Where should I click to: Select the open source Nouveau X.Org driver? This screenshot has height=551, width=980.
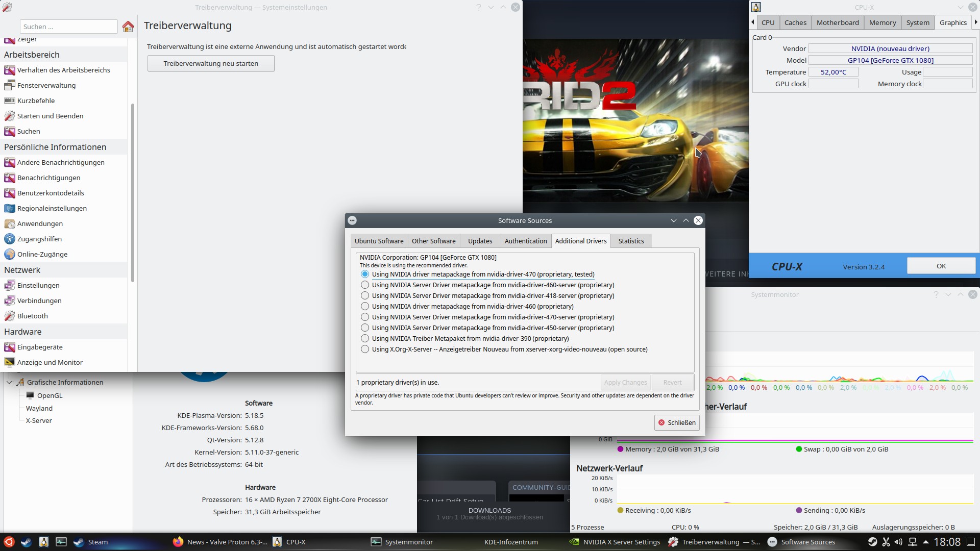pyautogui.click(x=365, y=349)
